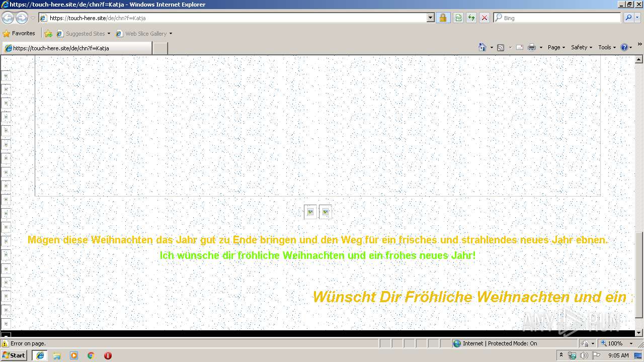Click the page scroll up arrow
Image resolution: width=644 pixels, height=362 pixels.
coord(639,60)
